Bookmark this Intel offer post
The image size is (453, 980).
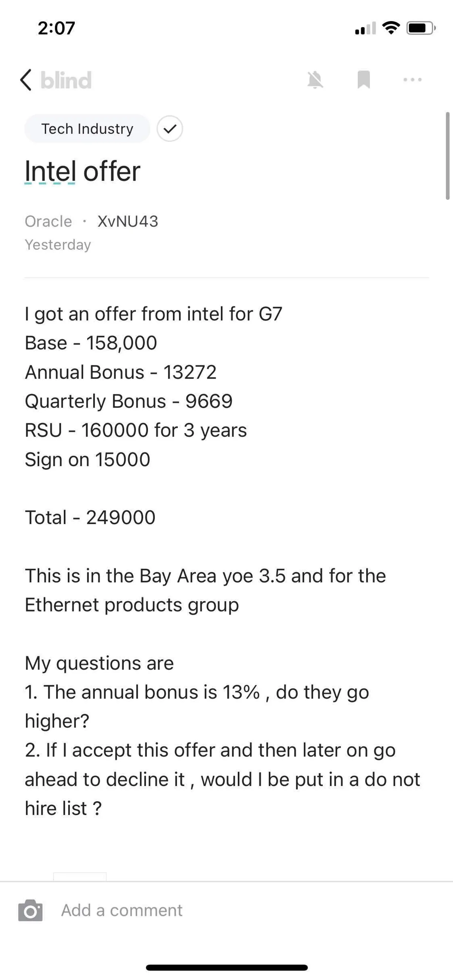[x=364, y=80]
